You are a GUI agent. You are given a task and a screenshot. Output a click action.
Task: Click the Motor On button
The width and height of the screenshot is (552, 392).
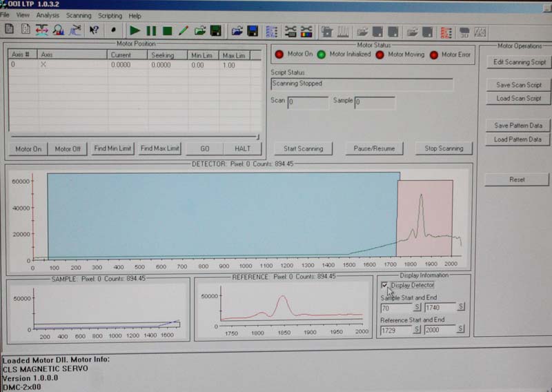pyautogui.click(x=28, y=149)
